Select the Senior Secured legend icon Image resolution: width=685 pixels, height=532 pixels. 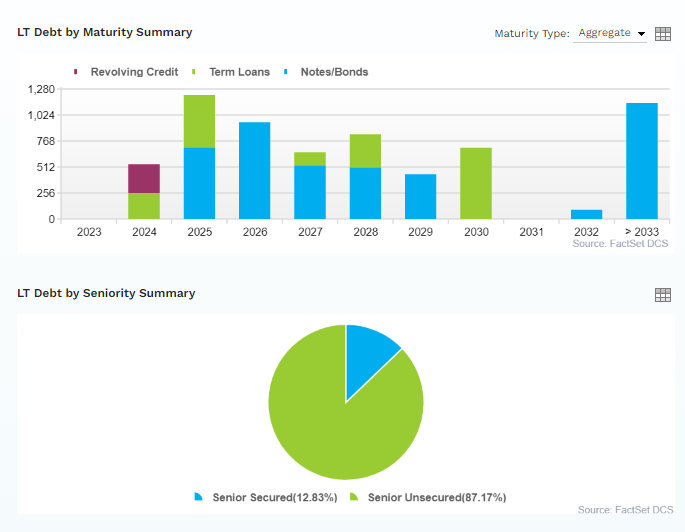click(198, 497)
